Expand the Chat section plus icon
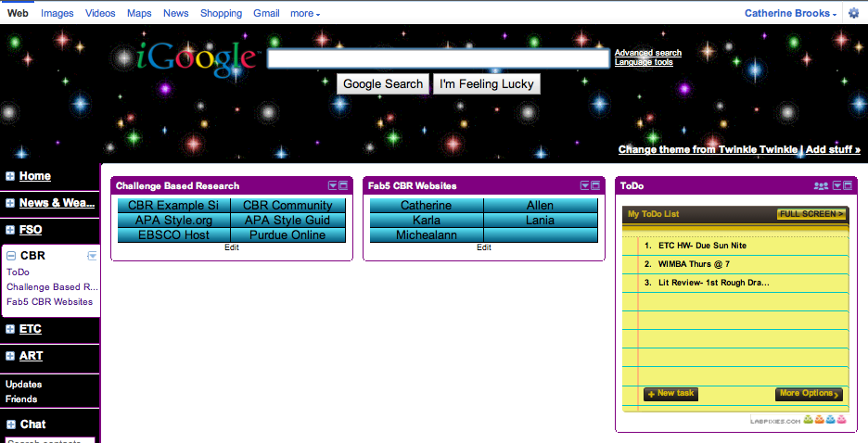Image resolution: width=868 pixels, height=443 pixels. click(x=10, y=424)
